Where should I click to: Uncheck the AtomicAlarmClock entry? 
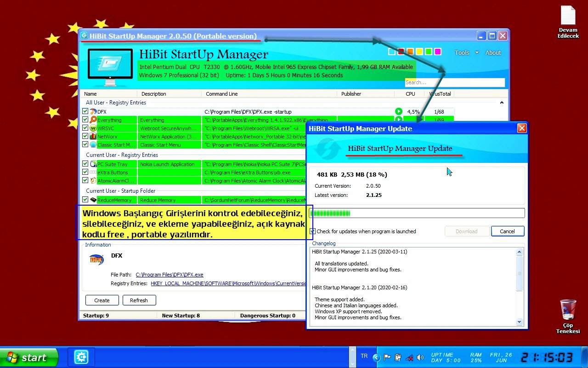[85, 181]
